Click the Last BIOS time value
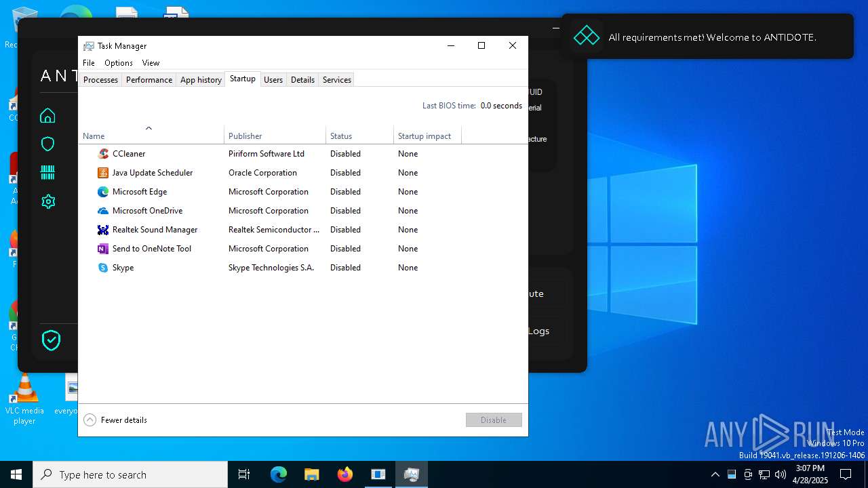This screenshot has height=488, width=868. (501, 106)
